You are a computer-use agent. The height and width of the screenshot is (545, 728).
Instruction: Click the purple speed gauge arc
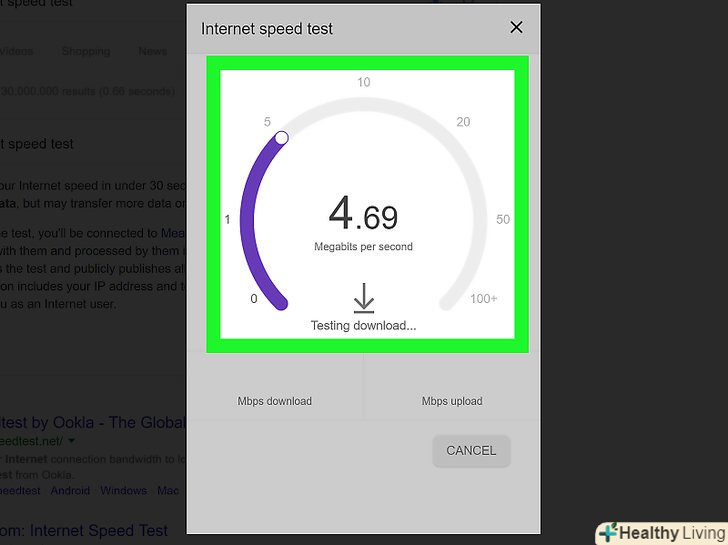(258, 220)
